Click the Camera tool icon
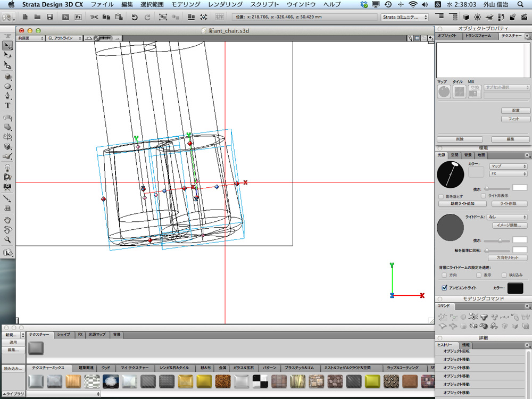Viewport: 532px width, 399px height. pos(8,187)
